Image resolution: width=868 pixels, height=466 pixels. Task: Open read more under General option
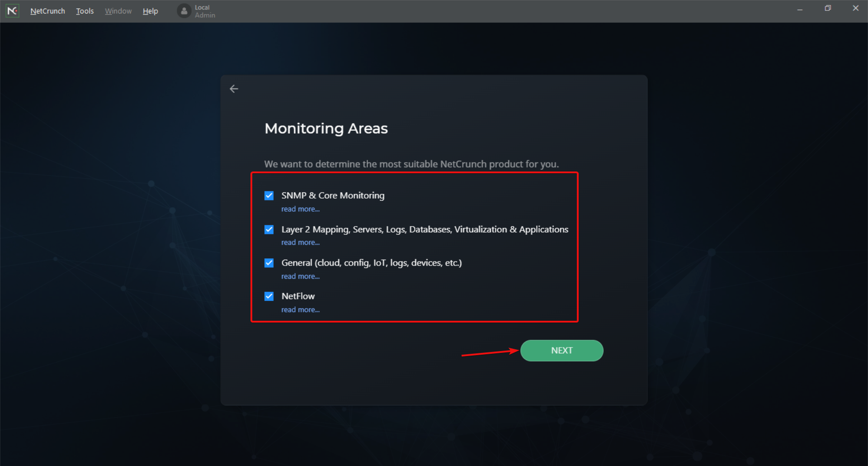pyautogui.click(x=300, y=276)
